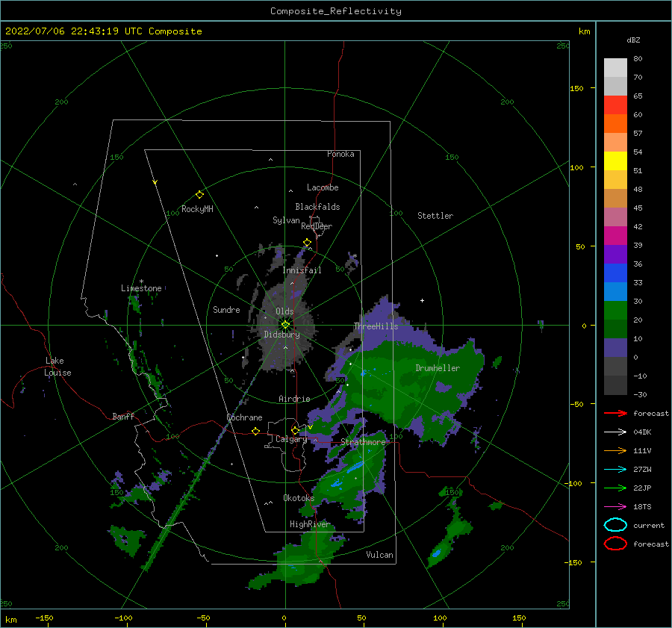672x628 pixels.
Task: Click the yellow diamond marker below Cochrane
Action: [256, 432]
